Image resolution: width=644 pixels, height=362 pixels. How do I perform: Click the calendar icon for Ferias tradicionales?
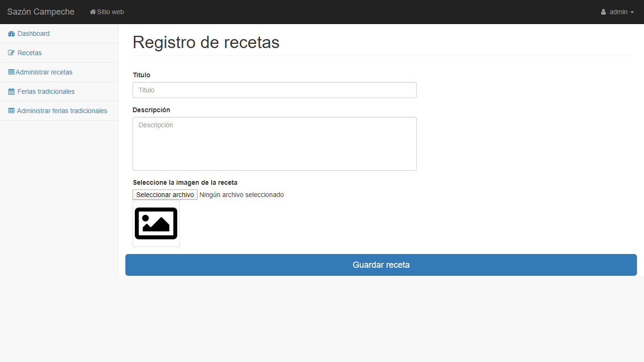point(10,91)
